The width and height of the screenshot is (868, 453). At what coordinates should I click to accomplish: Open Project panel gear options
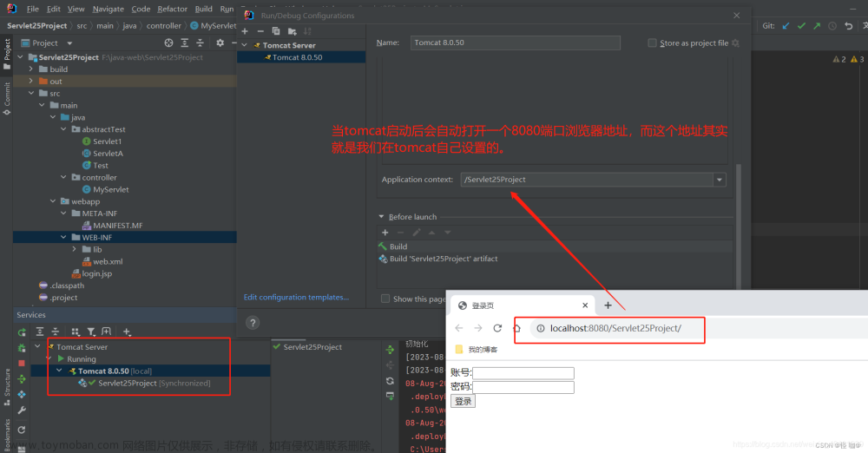220,43
